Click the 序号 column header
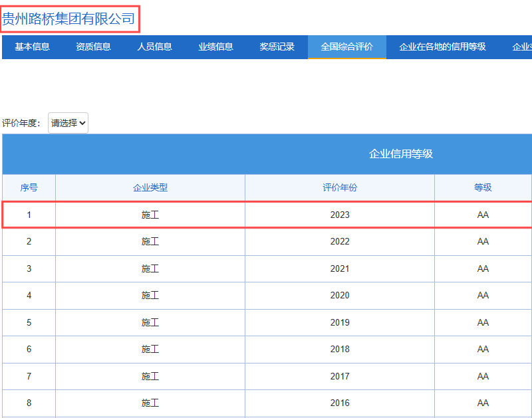The height and width of the screenshot is (418, 532). click(x=29, y=187)
